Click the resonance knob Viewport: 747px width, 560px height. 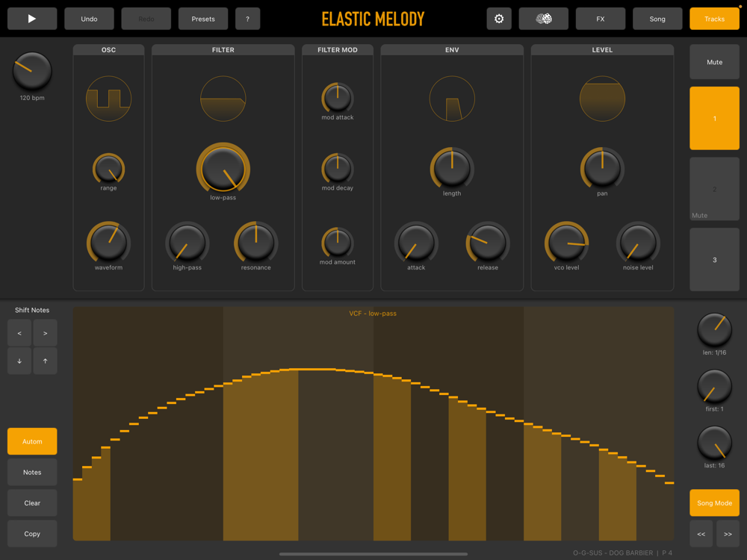tap(255, 243)
